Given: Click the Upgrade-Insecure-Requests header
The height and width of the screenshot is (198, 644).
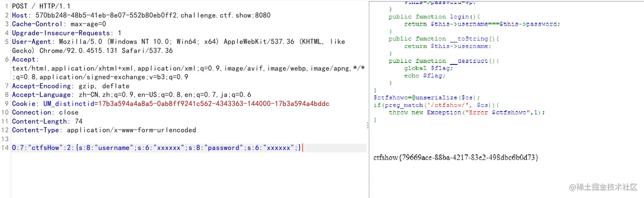Looking at the screenshot, I should coord(66,33).
